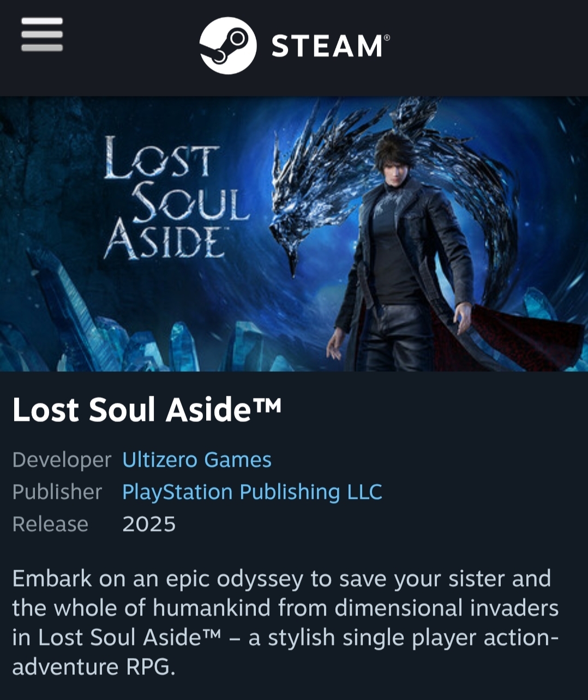Click the Steam logo icon
Screen dimensions: 588x700
tap(228, 45)
